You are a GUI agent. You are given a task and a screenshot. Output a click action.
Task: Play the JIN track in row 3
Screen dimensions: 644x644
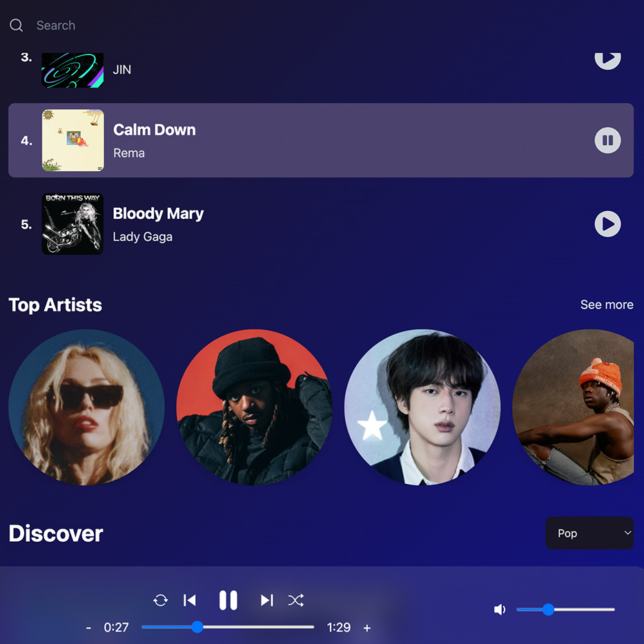pos(607,60)
